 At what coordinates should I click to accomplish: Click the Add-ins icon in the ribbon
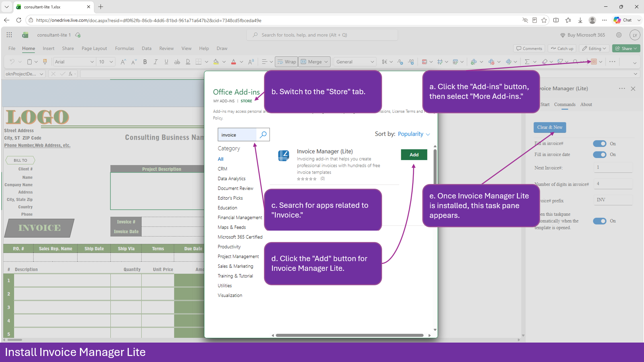[594, 62]
